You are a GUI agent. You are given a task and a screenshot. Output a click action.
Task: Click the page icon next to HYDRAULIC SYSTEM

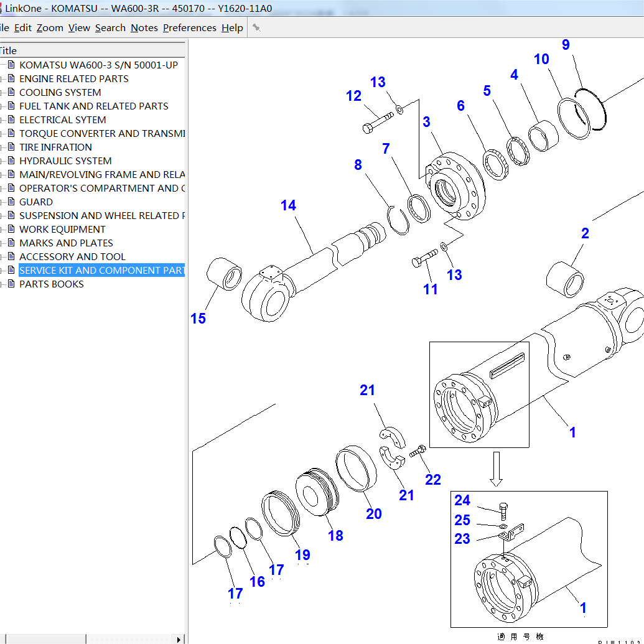tap(11, 161)
